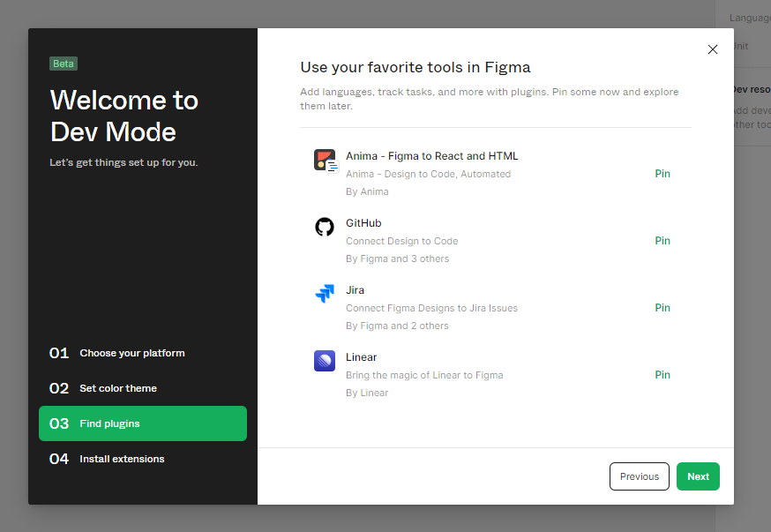
Task: Click the Previous button
Action: point(639,476)
